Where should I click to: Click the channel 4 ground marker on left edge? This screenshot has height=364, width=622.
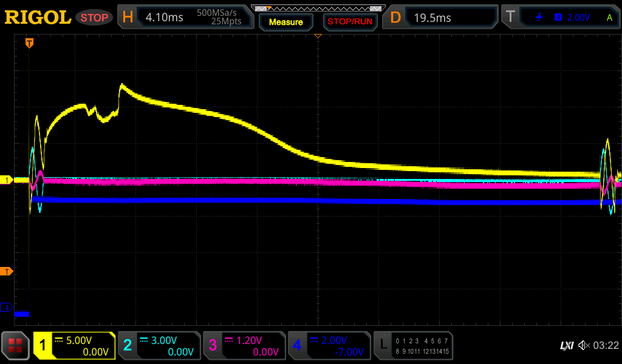coord(7,308)
